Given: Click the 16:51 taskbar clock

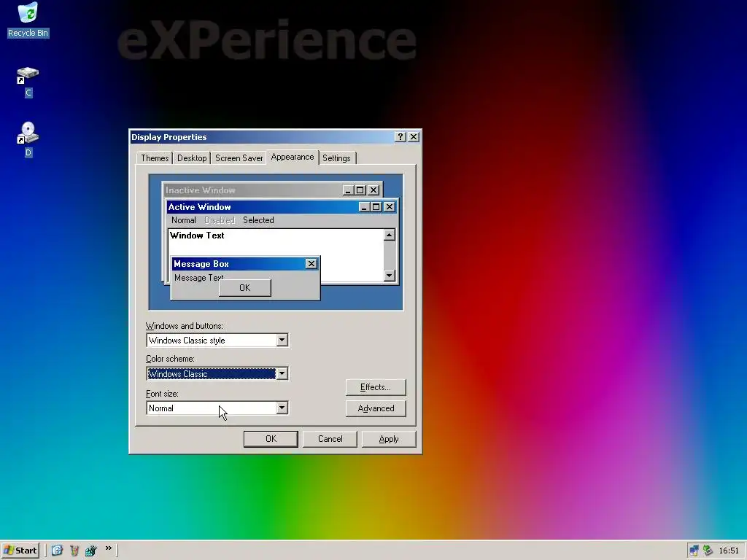Looking at the screenshot, I should pos(729,551).
